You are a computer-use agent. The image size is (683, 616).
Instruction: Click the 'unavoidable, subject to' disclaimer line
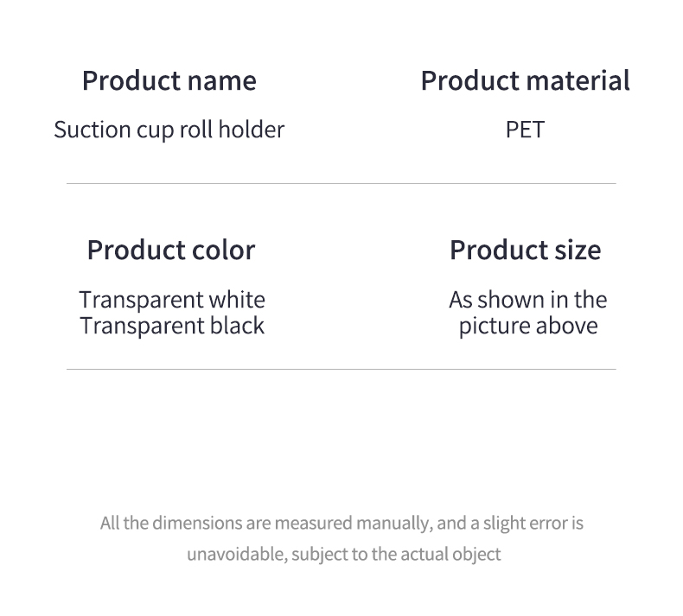(x=343, y=554)
